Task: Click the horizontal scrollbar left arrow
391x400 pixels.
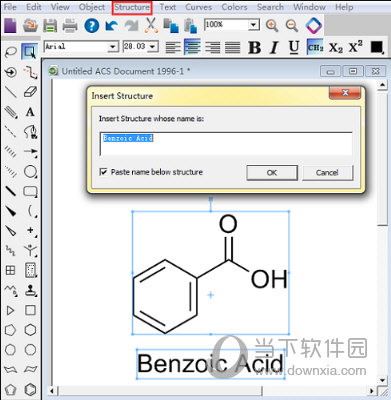Action: tap(52, 390)
